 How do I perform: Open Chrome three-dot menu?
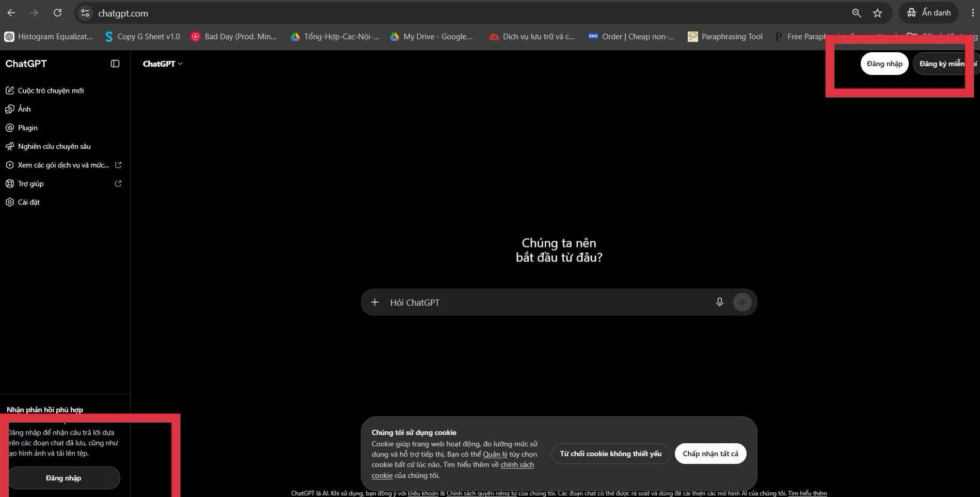(x=972, y=13)
